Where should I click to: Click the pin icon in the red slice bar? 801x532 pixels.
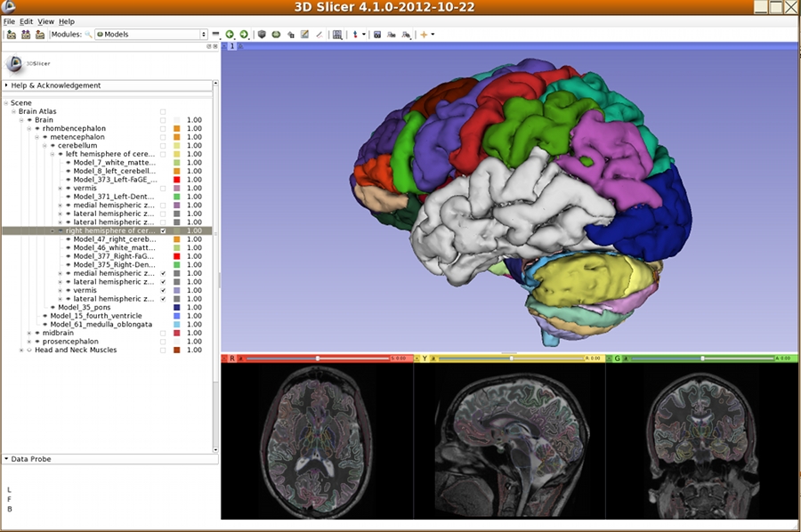[225, 359]
